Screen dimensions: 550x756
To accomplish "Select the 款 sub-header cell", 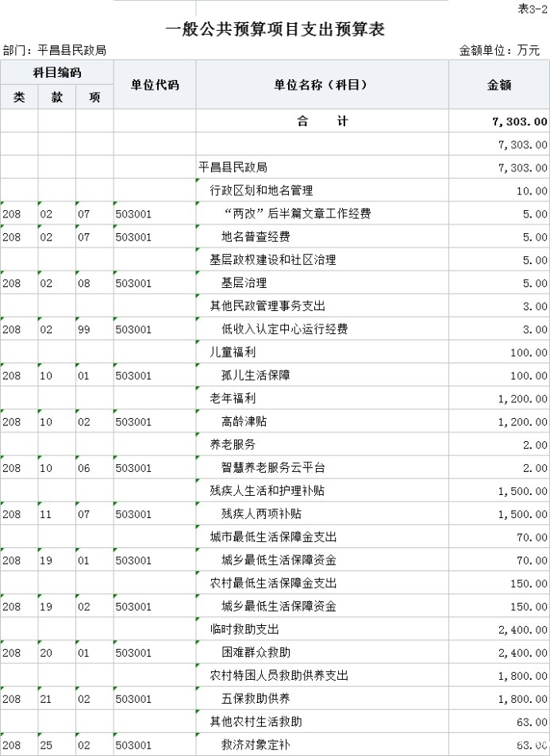I will tap(56, 98).
